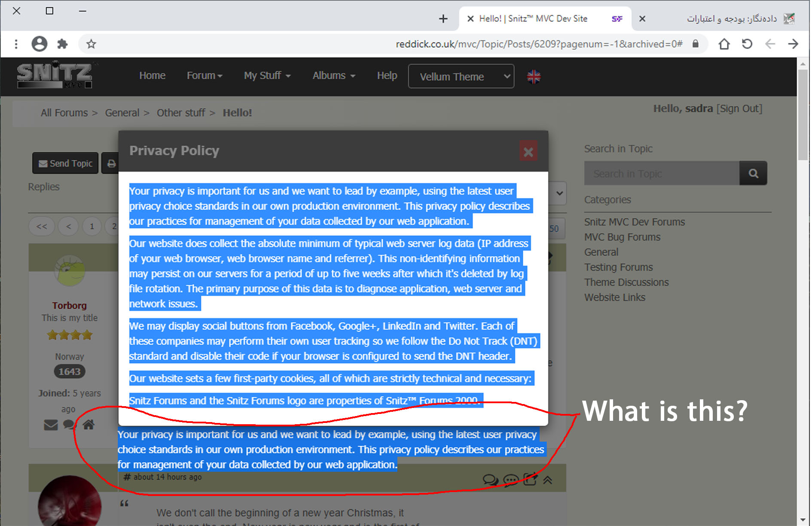Close the Privacy Policy dialog
The height and width of the screenshot is (526, 812).
pos(528,152)
